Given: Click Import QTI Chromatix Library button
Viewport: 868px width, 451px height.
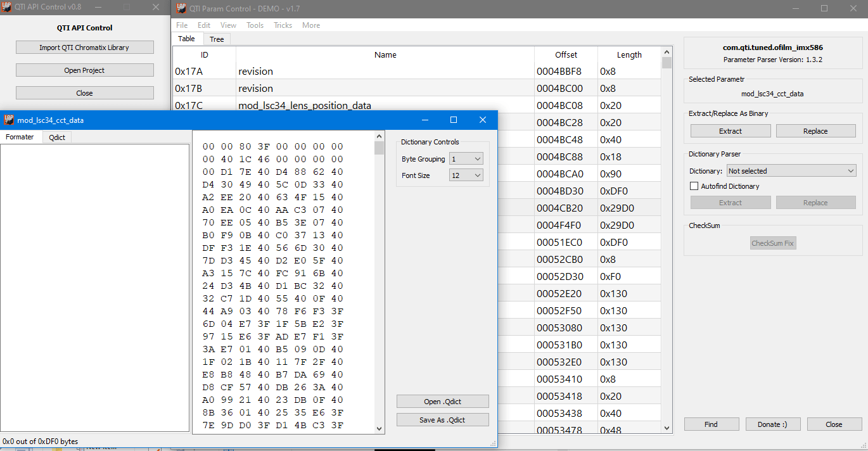Looking at the screenshot, I should [x=84, y=48].
